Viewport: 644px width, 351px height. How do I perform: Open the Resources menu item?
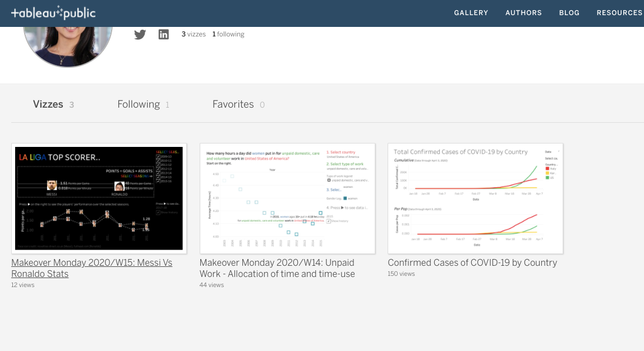pos(619,13)
